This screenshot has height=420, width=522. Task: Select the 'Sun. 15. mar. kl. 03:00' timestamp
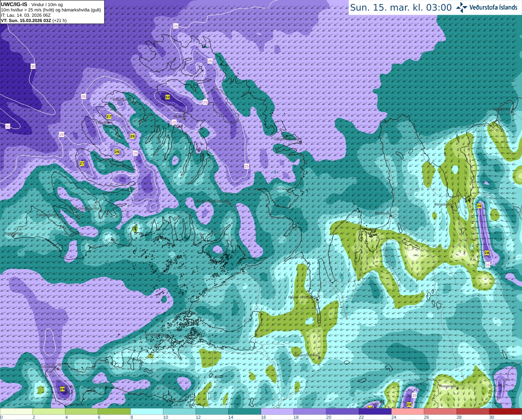pos(401,7)
